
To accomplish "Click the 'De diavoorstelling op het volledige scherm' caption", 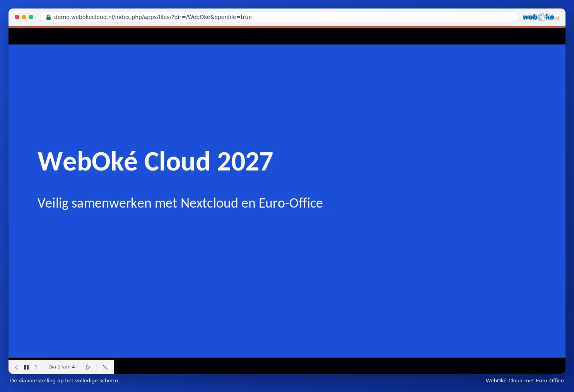I will point(64,380).
